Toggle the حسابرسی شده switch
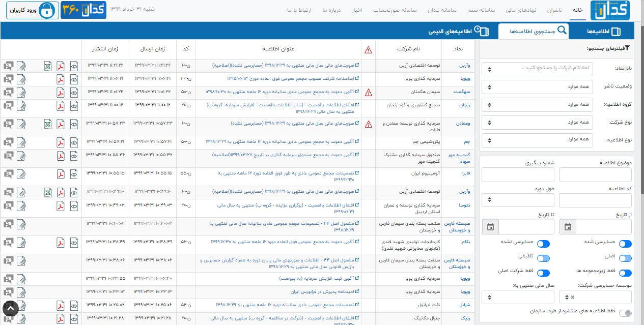 (625, 244)
